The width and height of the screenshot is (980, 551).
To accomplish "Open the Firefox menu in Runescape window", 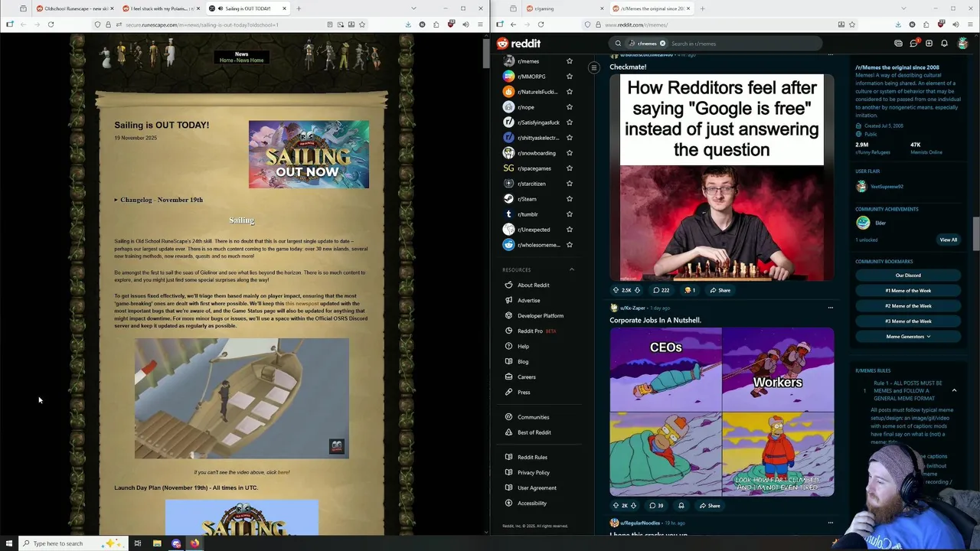I will coord(480,24).
